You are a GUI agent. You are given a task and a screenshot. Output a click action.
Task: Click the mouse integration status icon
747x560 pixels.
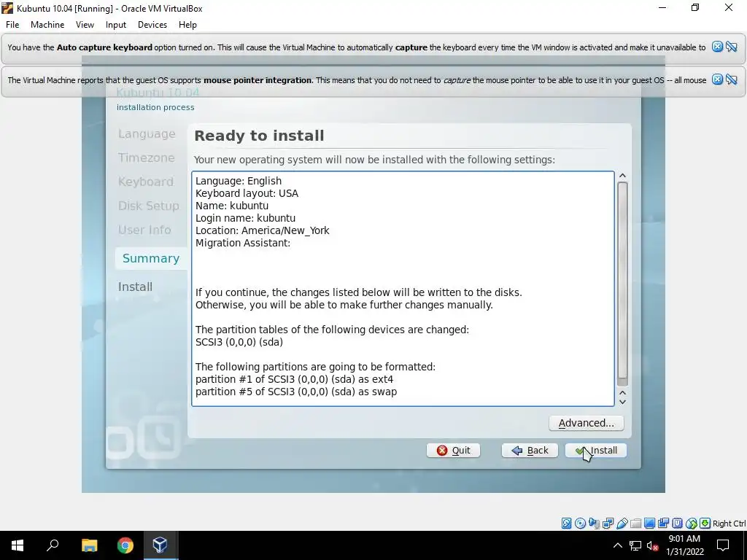click(692, 524)
